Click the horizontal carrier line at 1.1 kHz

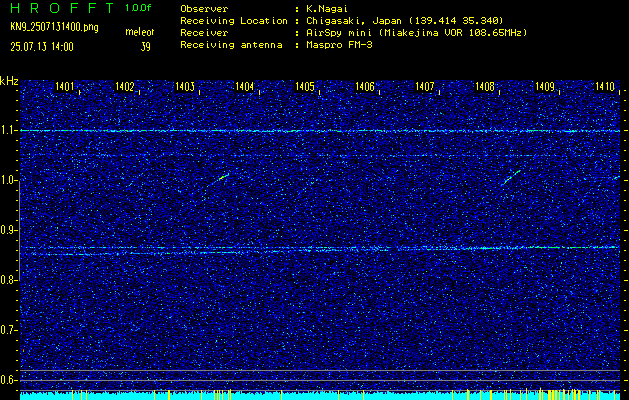(320, 131)
